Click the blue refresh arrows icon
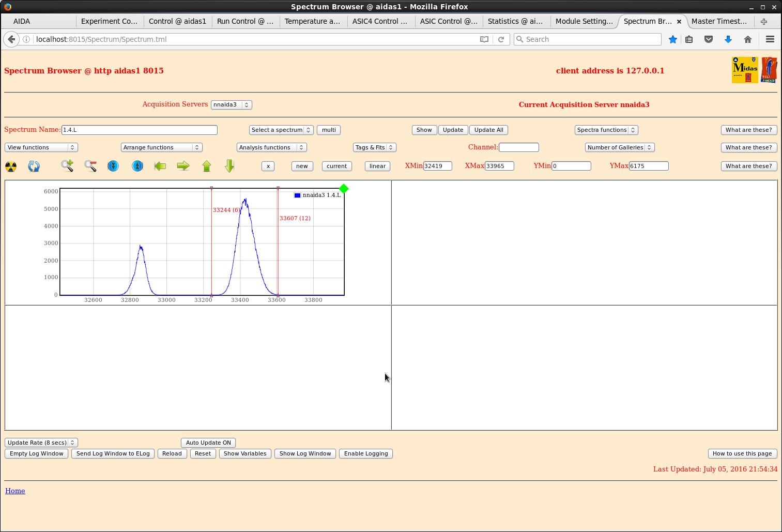 pos(34,166)
